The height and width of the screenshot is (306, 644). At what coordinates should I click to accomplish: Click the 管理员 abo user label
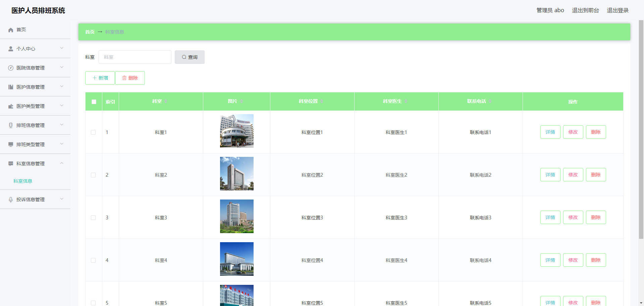pos(550,10)
